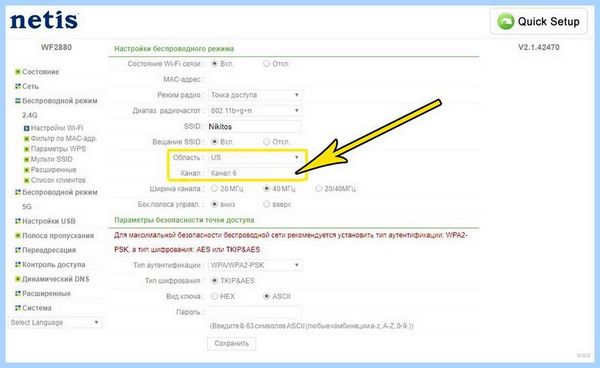Image resolution: width=600 pixels, height=368 pixels.
Task: Open Сеть menu item
Action: (30, 86)
